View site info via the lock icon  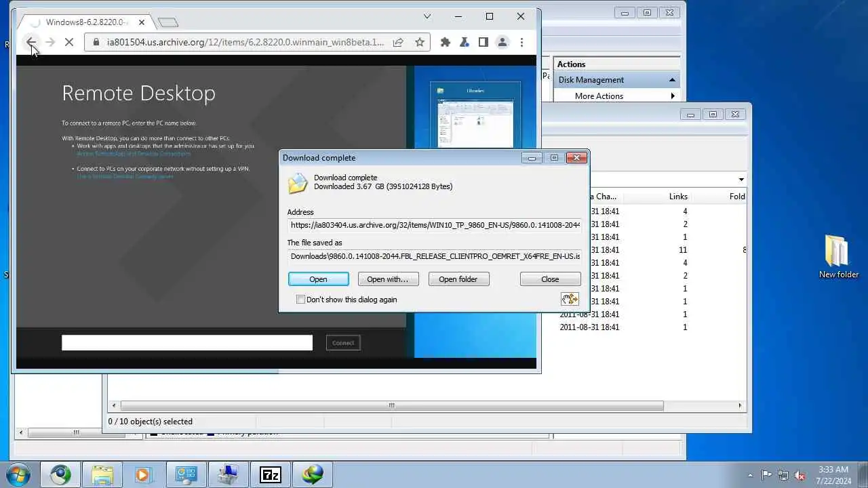pyautogui.click(x=96, y=42)
